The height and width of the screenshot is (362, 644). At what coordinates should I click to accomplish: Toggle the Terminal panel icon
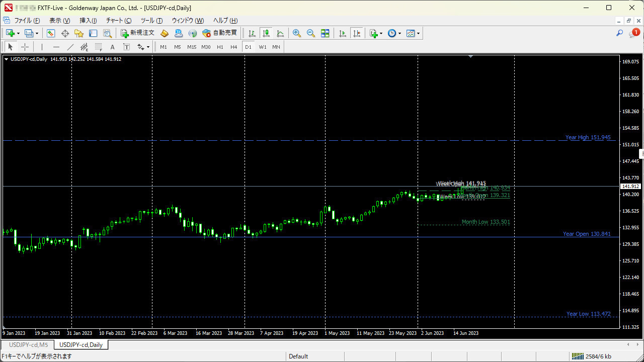click(x=93, y=33)
